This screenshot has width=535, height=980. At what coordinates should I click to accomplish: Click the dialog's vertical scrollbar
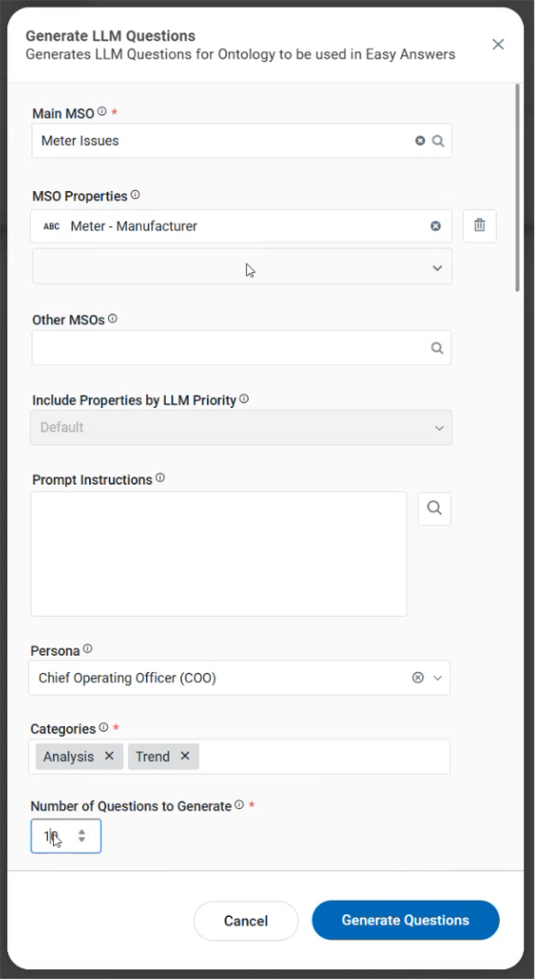coord(518,187)
